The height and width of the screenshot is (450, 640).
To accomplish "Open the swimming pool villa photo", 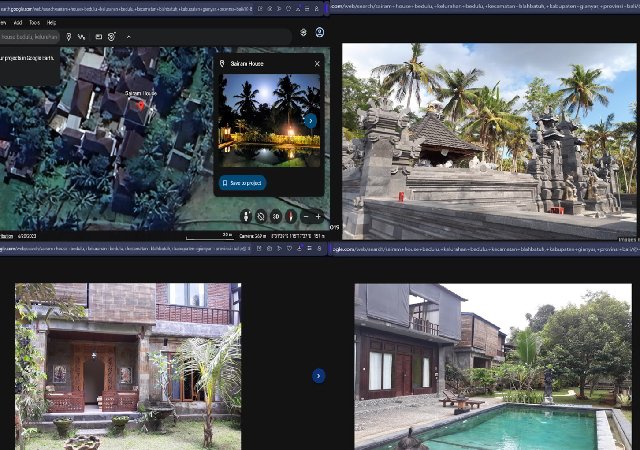I will click(x=493, y=367).
